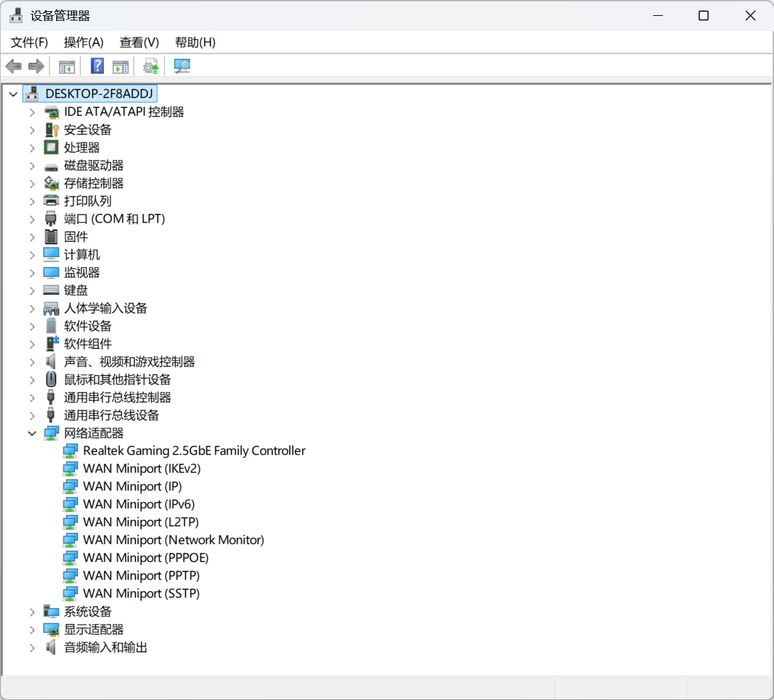Viewport: 774px width, 700px height.
Task: Select WAN Miniport (PPPOE)
Action: pyautogui.click(x=145, y=557)
